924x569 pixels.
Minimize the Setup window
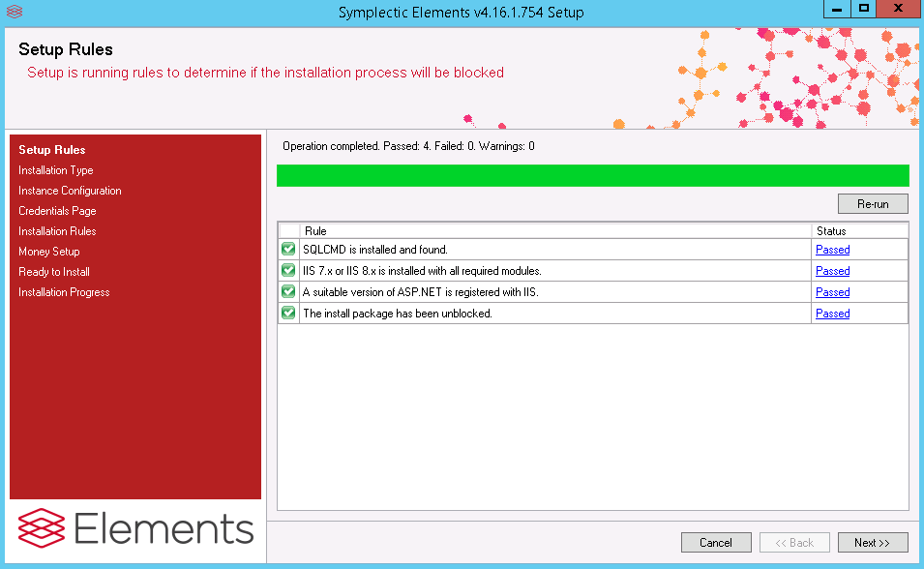click(x=836, y=9)
